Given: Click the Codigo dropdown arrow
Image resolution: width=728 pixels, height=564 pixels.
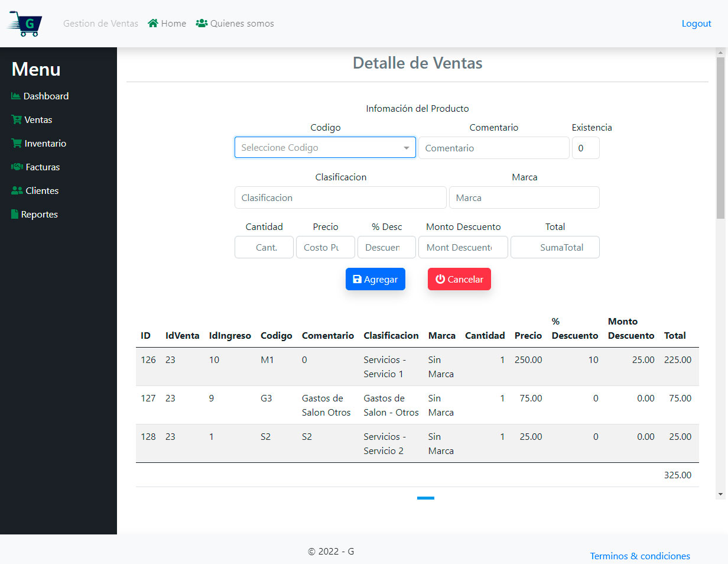Looking at the screenshot, I should click(407, 148).
